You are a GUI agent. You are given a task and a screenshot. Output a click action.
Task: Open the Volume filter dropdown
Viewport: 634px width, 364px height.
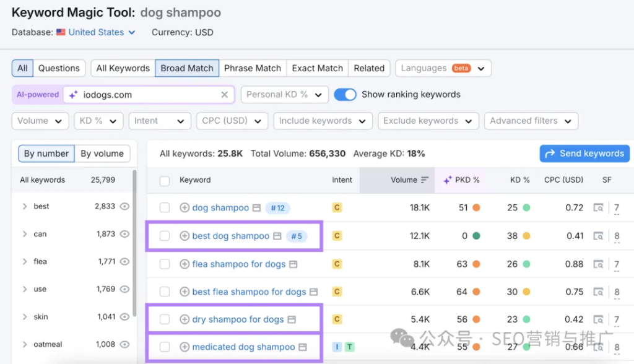[x=40, y=121]
